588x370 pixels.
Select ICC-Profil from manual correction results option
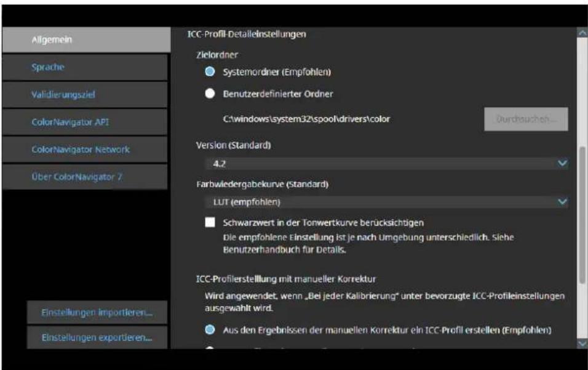point(210,329)
